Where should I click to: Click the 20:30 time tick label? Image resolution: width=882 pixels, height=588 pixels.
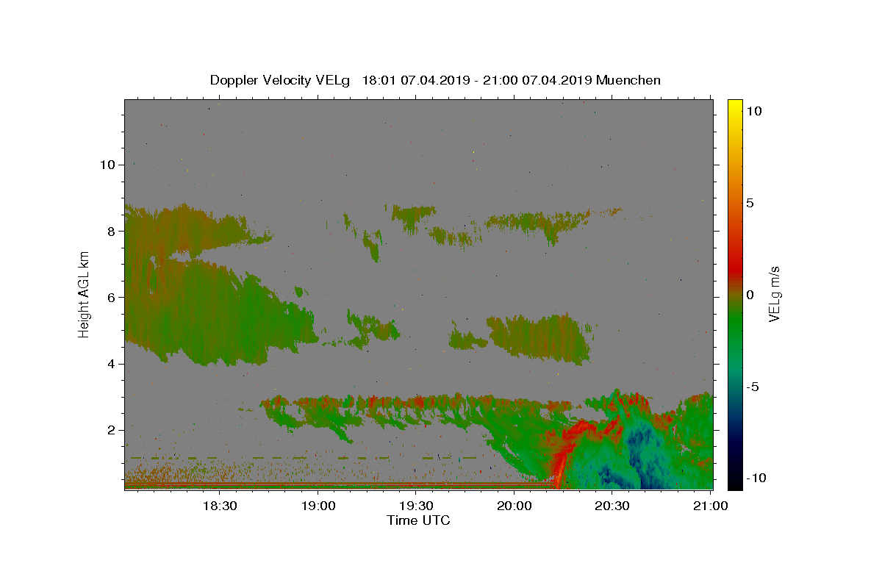click(x=612, y=506)
